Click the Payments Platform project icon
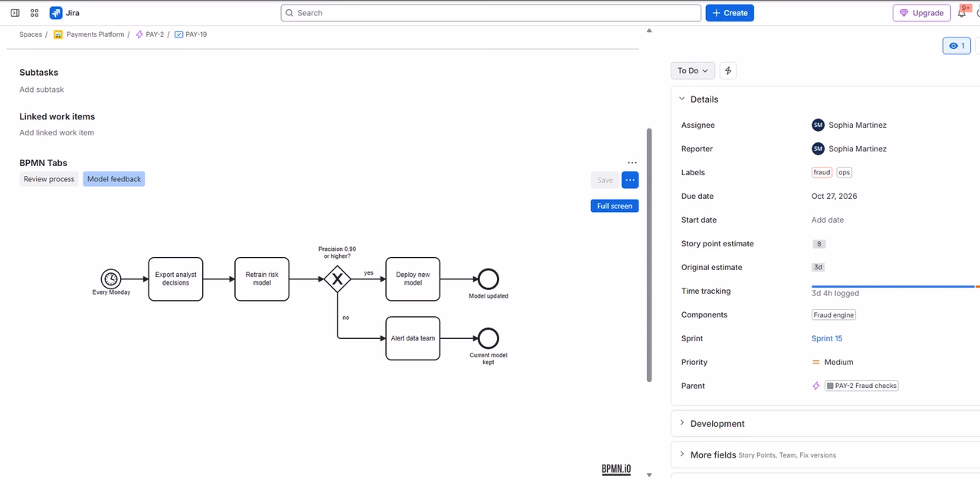The width and height of the screenshot is (980, 479). [58, 34]
